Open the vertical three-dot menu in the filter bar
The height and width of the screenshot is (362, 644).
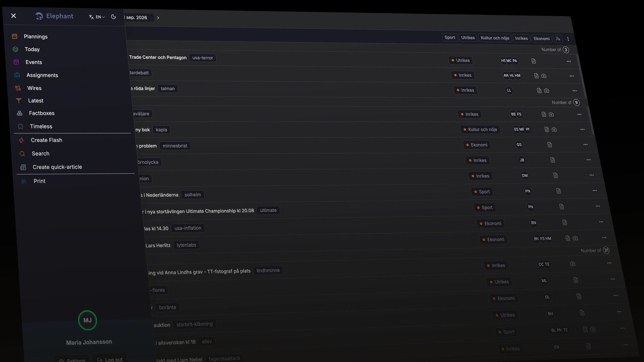click(x=568, y=39)
